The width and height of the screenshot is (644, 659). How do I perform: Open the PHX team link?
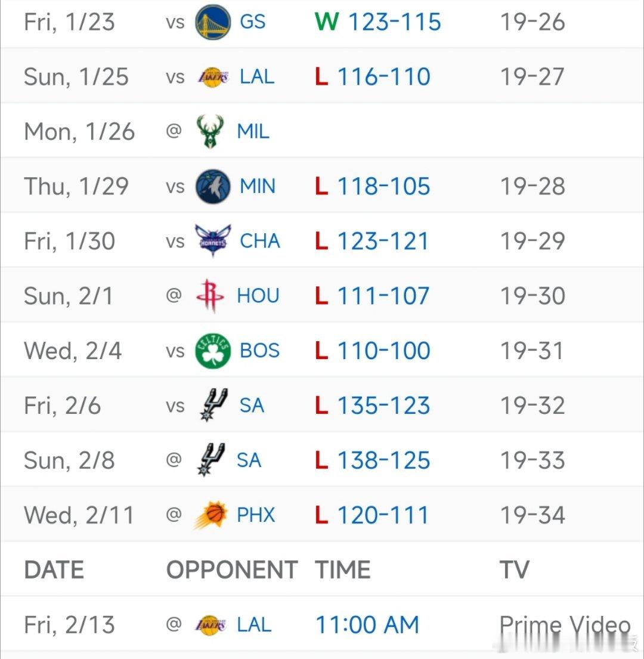[256, 515]
